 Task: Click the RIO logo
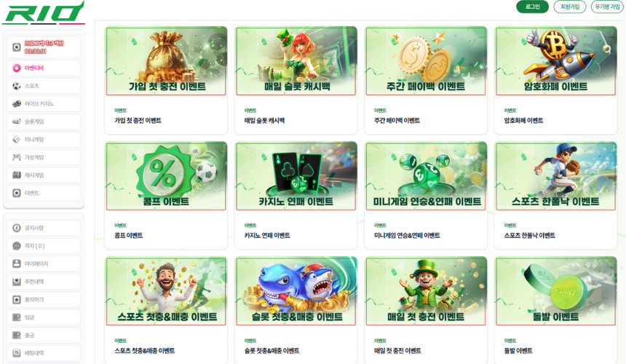(x=44, y=14)
